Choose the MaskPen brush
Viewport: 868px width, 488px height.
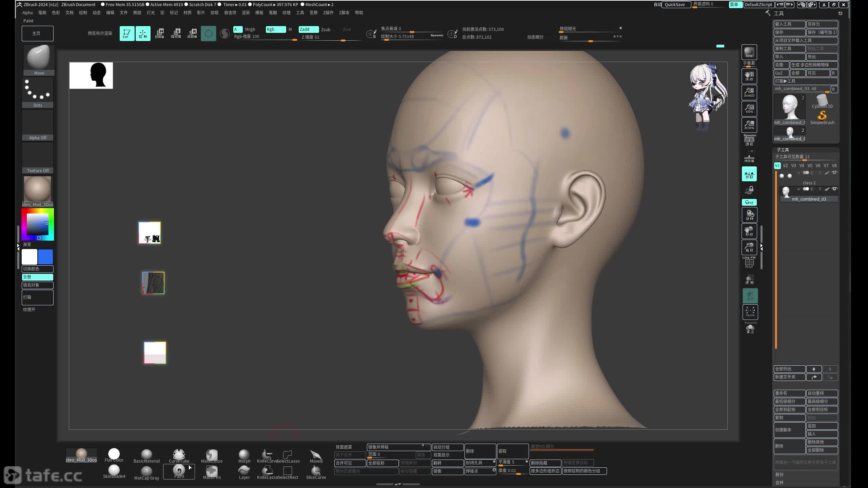tap(212, 472)
